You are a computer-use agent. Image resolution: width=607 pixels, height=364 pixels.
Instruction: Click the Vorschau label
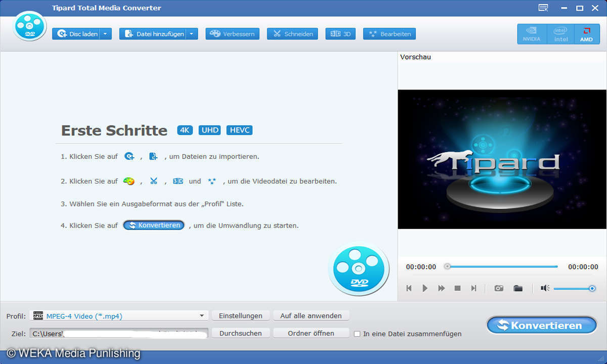click(x=415, y=57)
